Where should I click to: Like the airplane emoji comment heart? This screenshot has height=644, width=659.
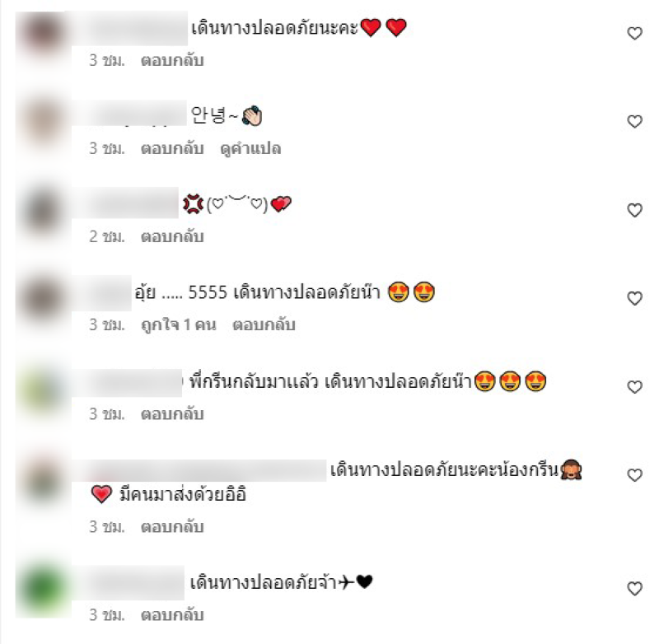point(634,589)
